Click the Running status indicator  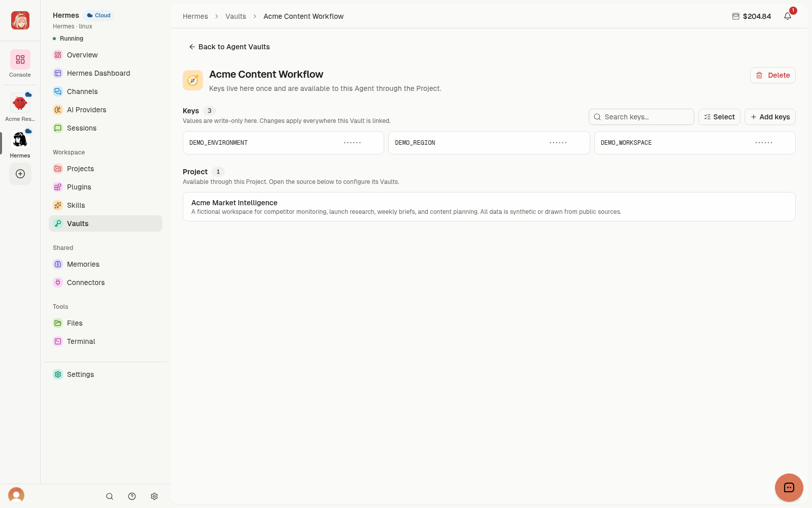pos(68,39)
